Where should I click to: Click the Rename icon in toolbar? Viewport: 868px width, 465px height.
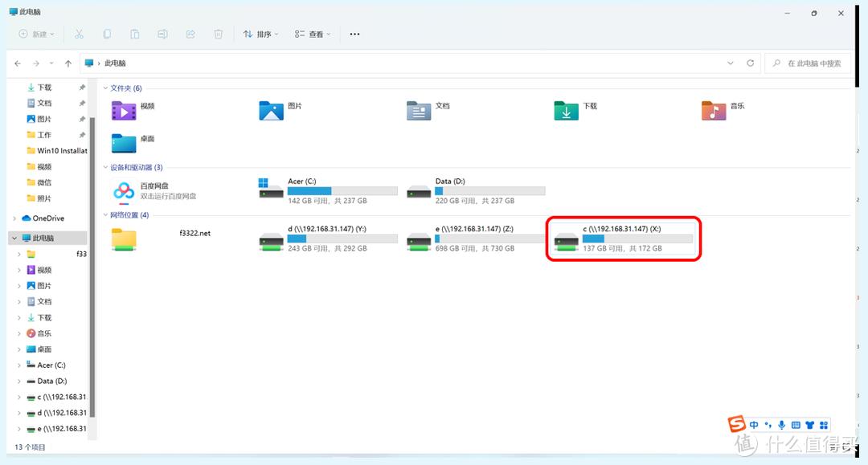[162, 35]
